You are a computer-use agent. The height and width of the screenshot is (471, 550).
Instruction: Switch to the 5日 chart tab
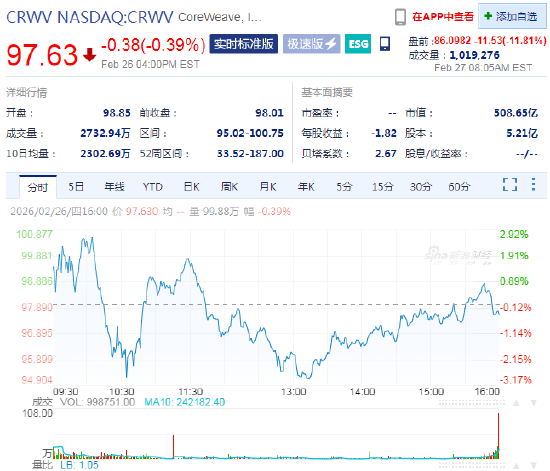(x=76, y=187)
